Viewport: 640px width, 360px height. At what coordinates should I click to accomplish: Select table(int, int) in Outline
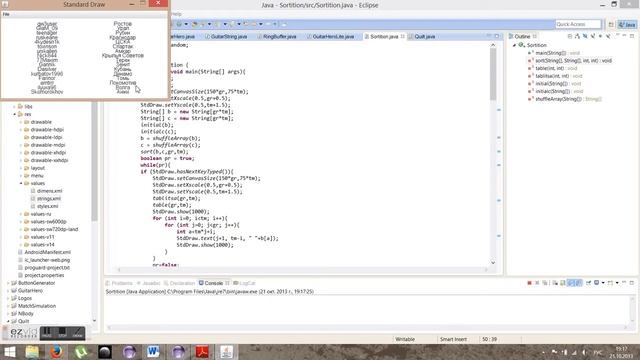553,68
